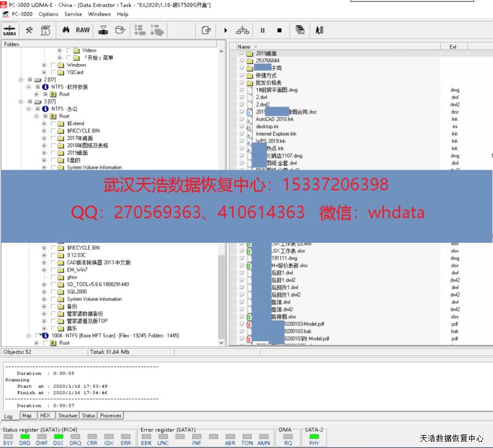Open the tools wrench-and-hammer icon

coord(29,30)
